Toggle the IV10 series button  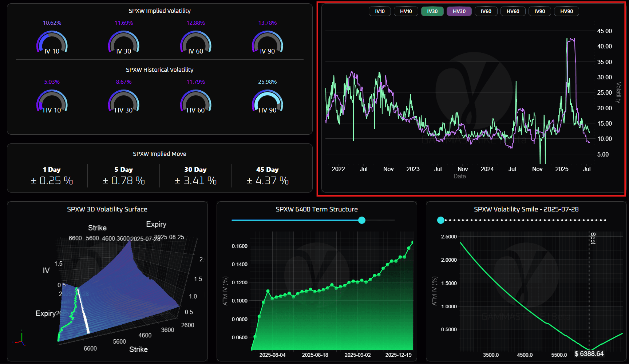[380, 11]
